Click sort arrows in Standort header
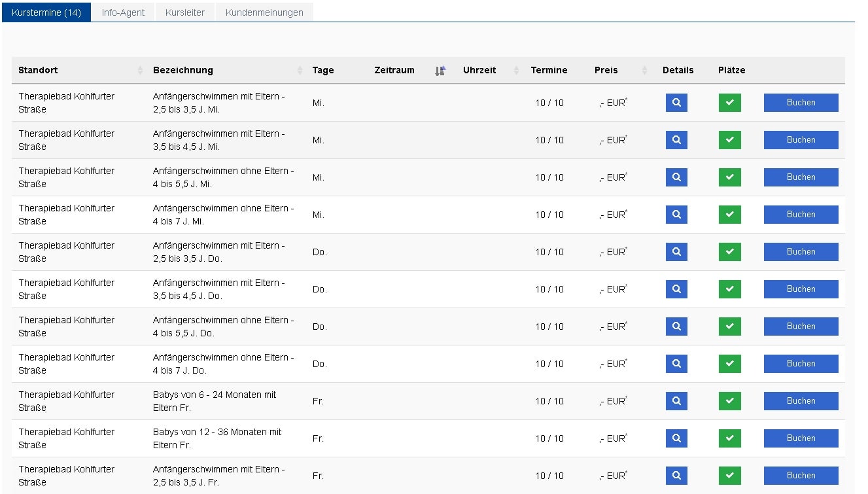Image resolution: width=868 pixels, height=494 pixels. click(x=140, y=71)
